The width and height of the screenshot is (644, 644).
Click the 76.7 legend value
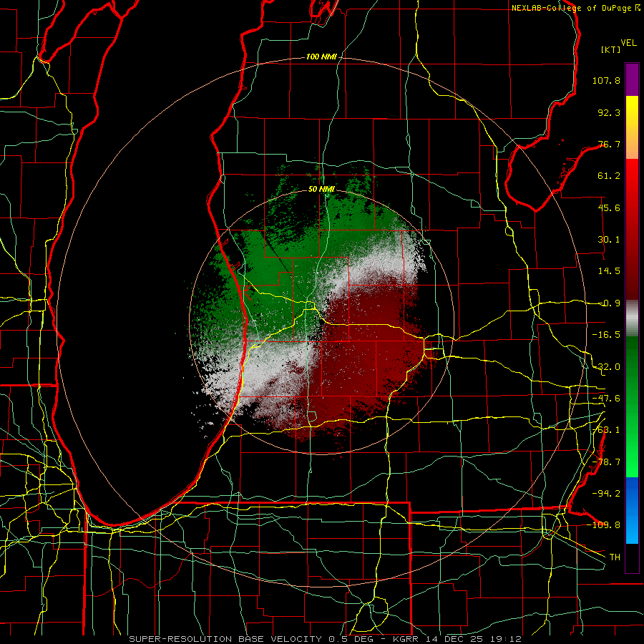click(x=609, y=144)
